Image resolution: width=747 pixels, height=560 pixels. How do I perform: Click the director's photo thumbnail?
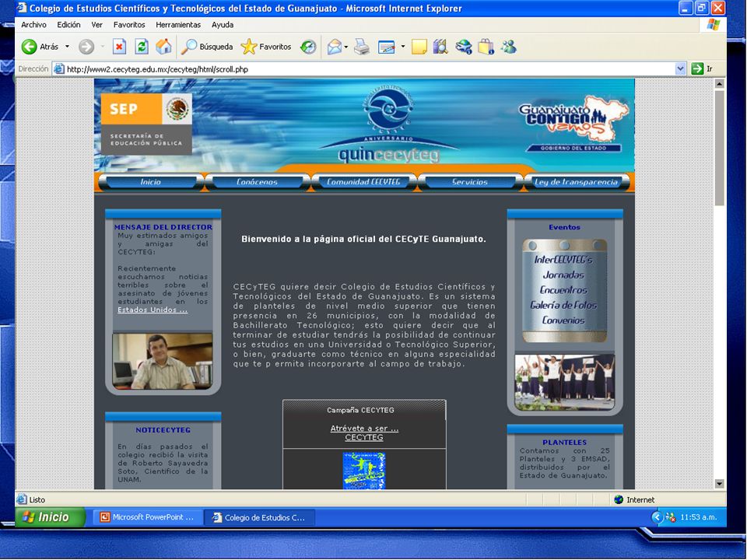tap(163, 361)
